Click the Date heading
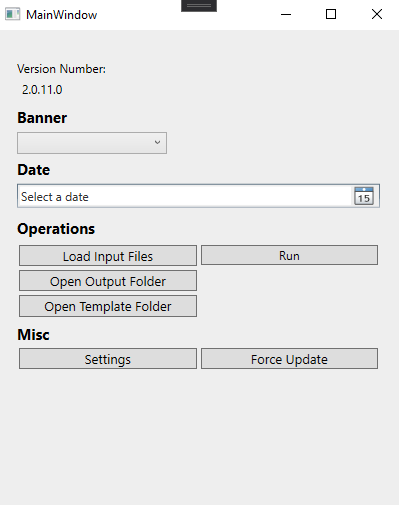 34,170
